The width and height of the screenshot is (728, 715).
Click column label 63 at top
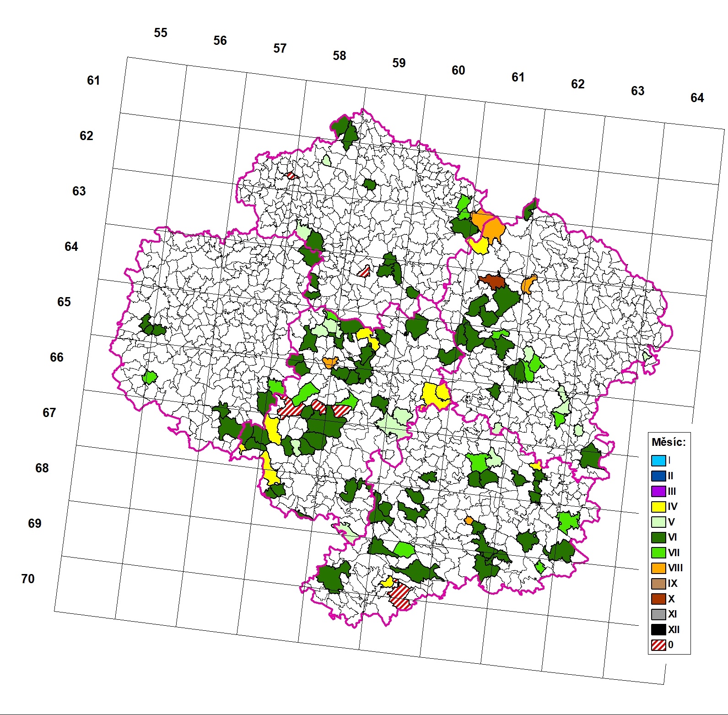[x=638, y=91]
